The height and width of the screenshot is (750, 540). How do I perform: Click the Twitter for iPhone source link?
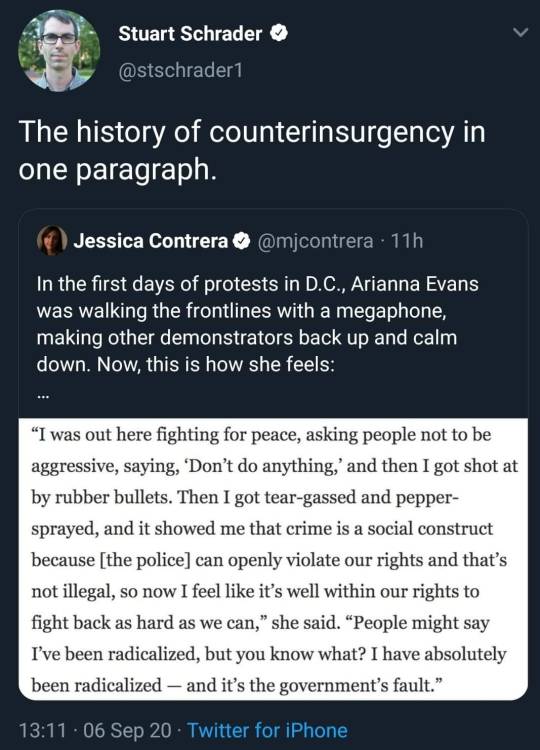[x=267, y=730]
